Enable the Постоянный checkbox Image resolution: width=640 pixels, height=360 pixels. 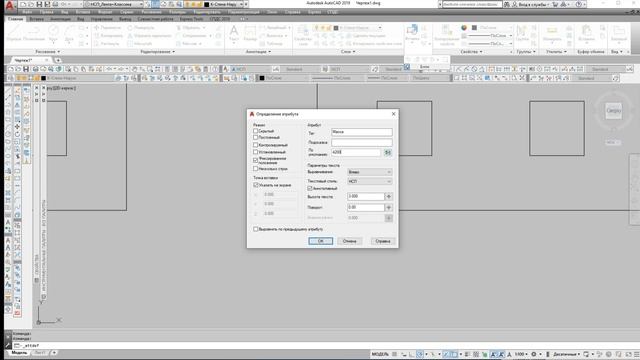click(x=256, y=138)
